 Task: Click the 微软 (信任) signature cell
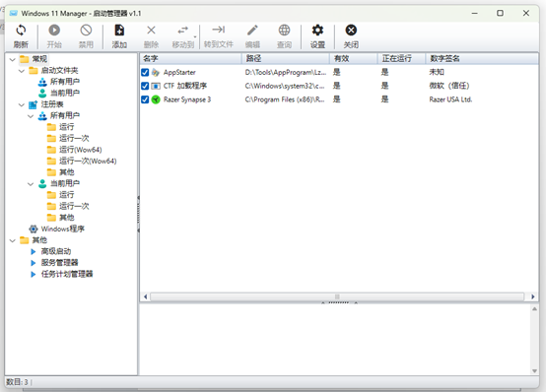pyautogui.click(x=449, y=86)
